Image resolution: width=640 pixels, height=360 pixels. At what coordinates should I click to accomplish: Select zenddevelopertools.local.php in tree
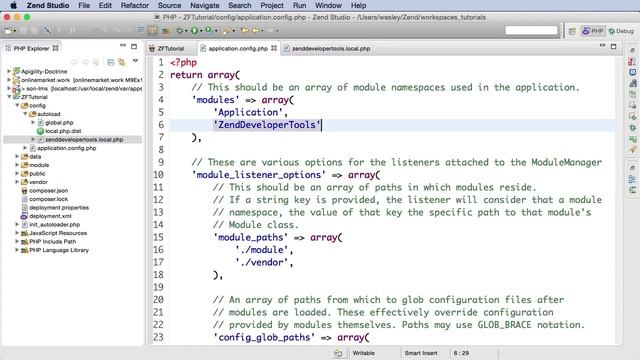tap(84, 140)
